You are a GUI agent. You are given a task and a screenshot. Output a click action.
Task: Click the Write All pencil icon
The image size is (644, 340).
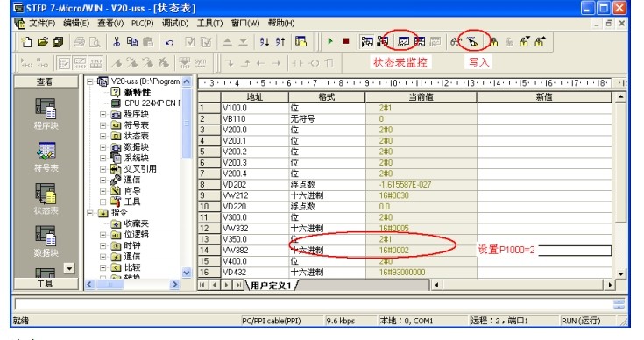coord(473,41)
